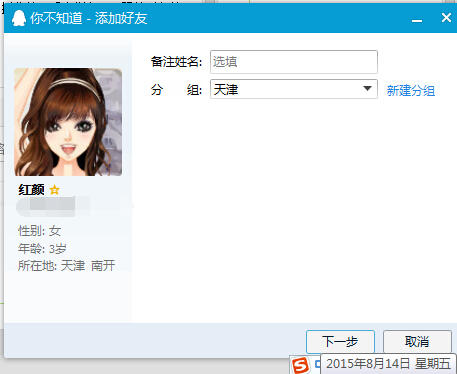
Task: Open the 新建分组 link
Action: [x=411, y=90]
